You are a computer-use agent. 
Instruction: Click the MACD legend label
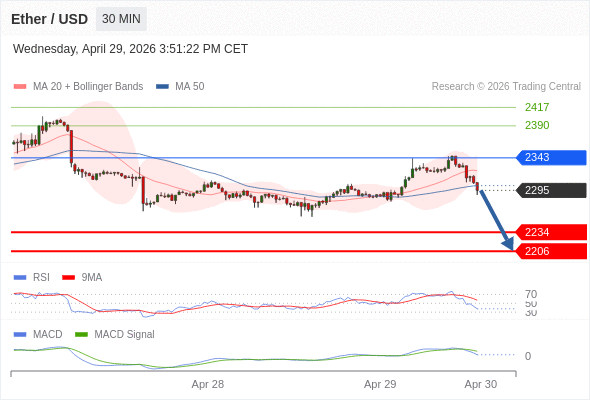[48, 335]
